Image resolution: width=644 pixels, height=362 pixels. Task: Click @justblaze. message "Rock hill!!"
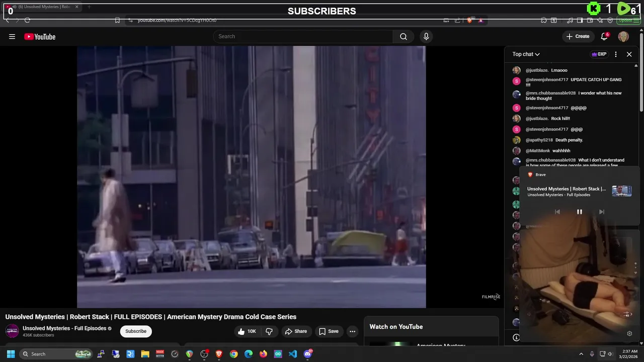coord(560,118)
